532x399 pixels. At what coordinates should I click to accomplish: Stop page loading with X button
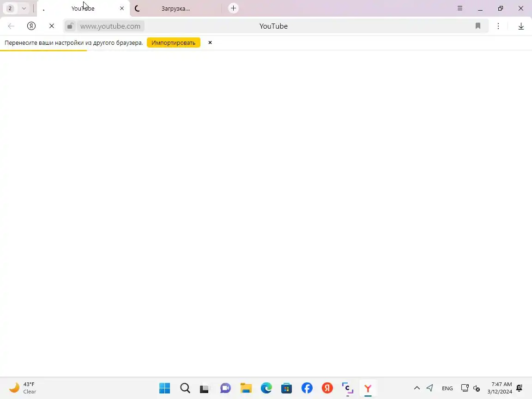52,26
